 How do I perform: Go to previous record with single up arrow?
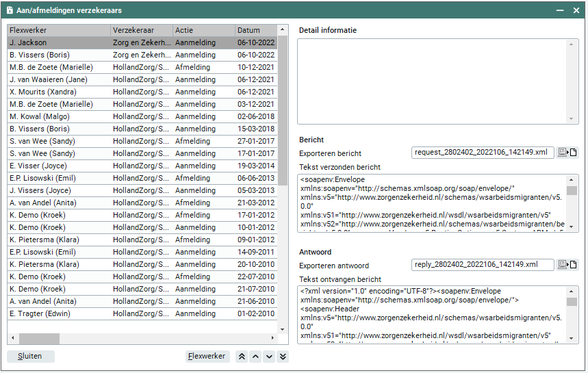point(255,357)
